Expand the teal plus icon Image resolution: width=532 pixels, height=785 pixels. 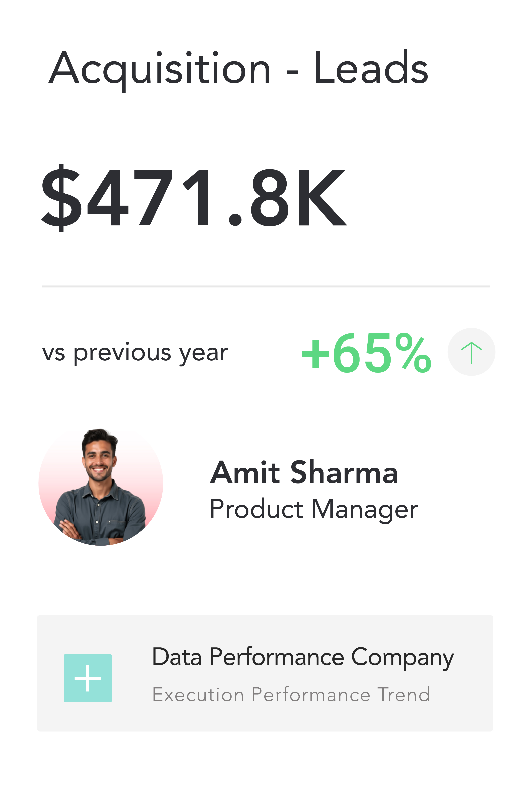pyautogui.click(x=87, y=678)
